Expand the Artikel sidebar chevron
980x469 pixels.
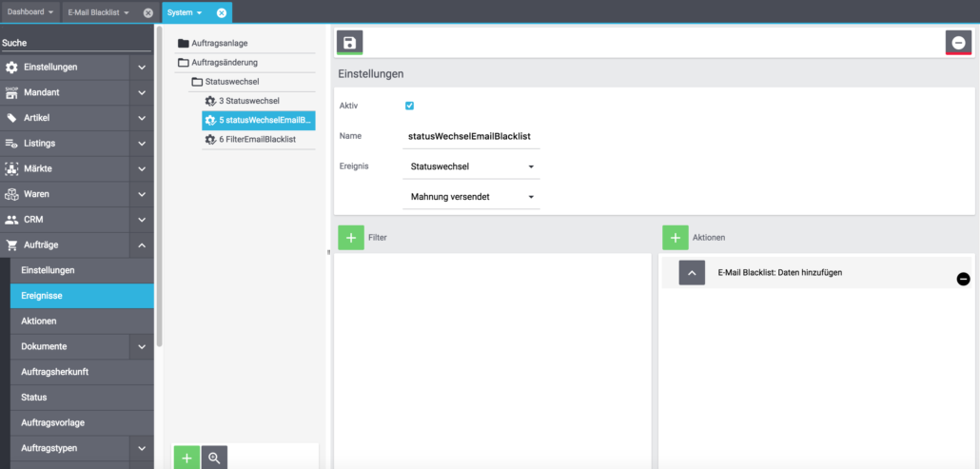142,118
